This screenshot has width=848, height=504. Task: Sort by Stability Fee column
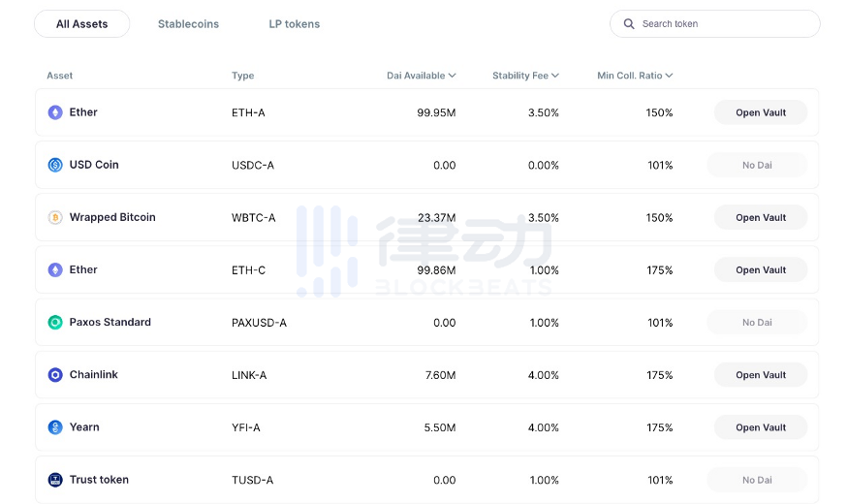(x=525, y=76)
